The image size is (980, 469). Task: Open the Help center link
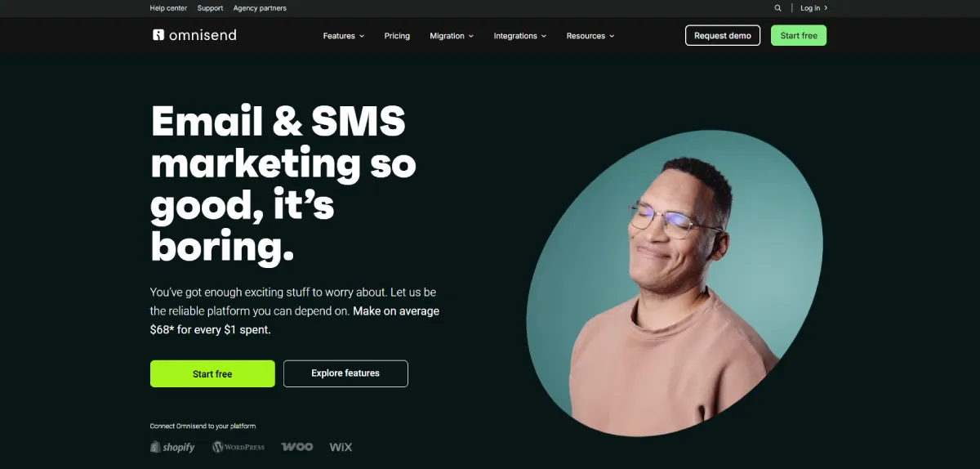(x=168, y=8)
